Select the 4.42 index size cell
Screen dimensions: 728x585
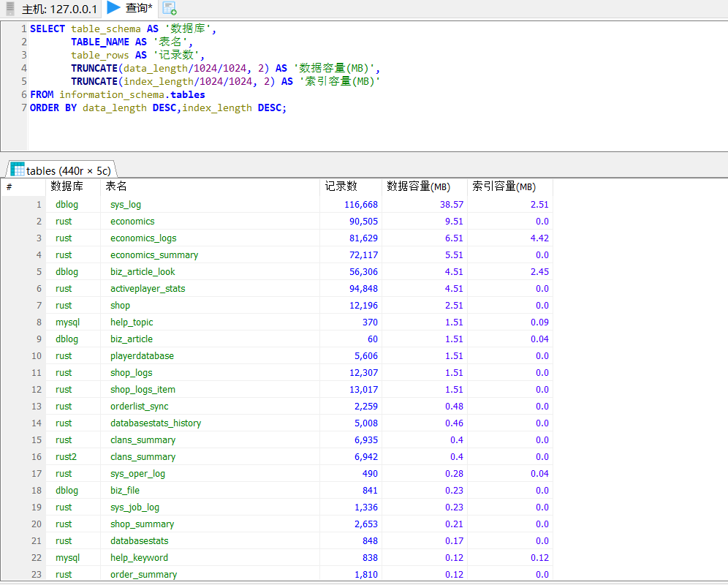509,238
